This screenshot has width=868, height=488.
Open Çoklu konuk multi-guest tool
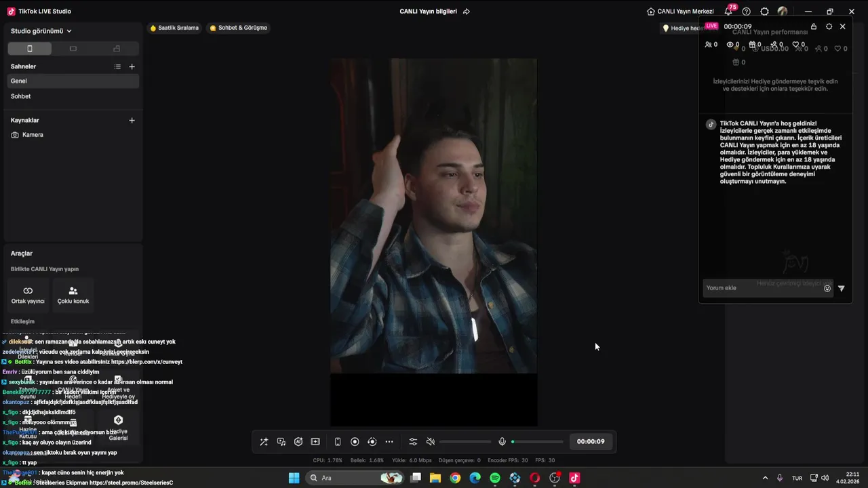point(73,294)
